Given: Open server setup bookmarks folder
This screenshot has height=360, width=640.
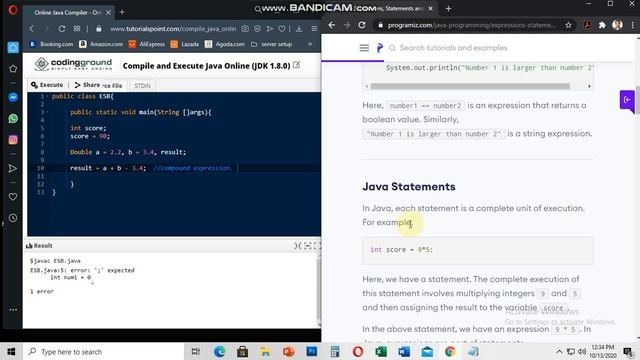Looking at the screenshot, I should 271,44.
